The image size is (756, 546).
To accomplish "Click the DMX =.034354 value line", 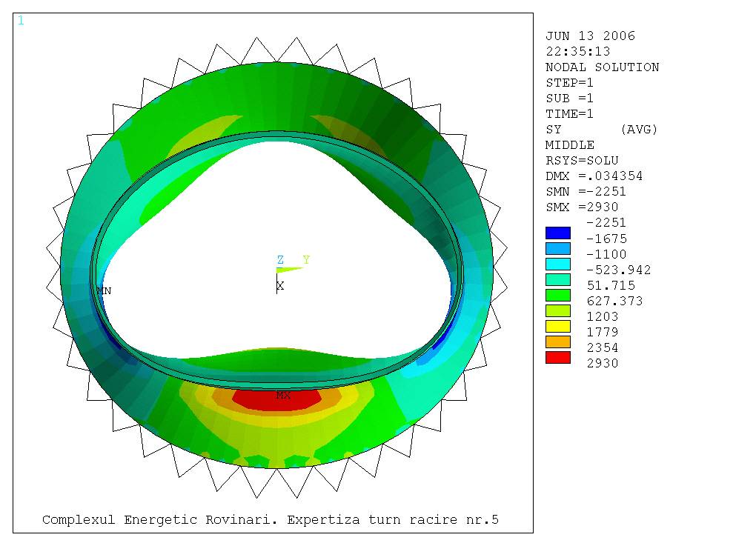I will pyautogui.click(x=594, y=176).
